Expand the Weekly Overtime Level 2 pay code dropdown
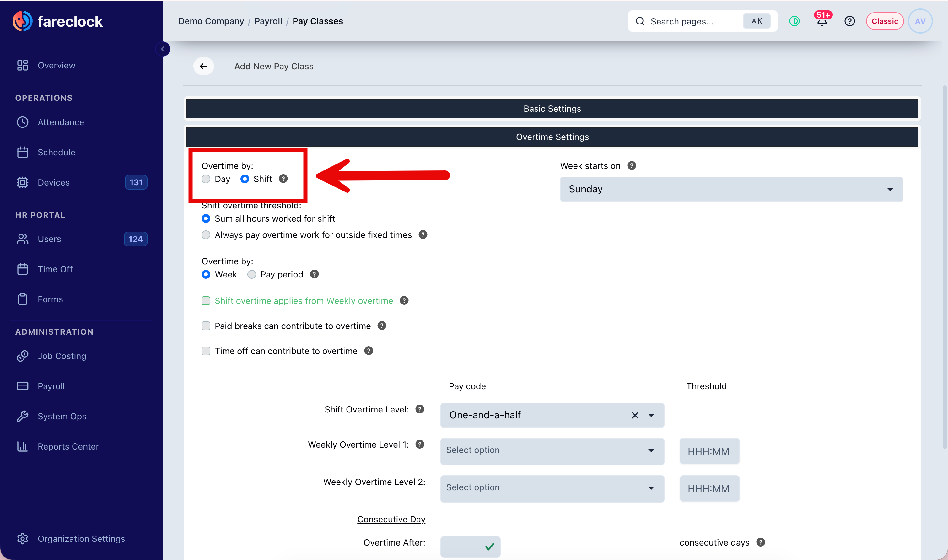The width and height of the screenshot is (948, 560). [x=552, y=488]
